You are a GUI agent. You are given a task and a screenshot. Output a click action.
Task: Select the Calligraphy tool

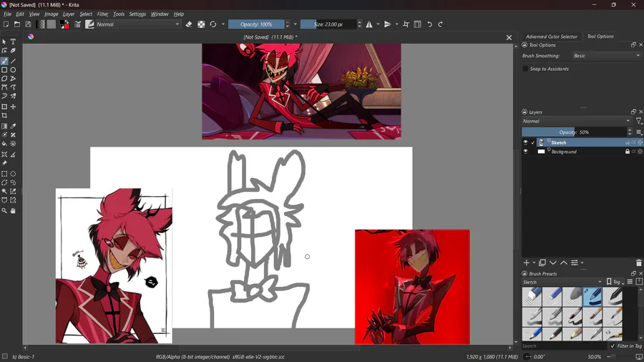point(13,51)
